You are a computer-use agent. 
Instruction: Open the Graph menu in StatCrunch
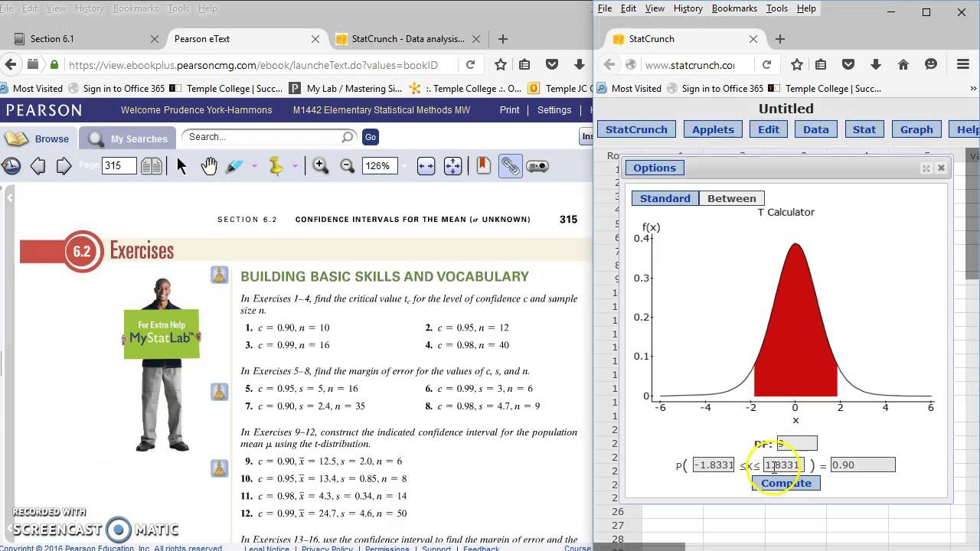(x=916, y=129)
